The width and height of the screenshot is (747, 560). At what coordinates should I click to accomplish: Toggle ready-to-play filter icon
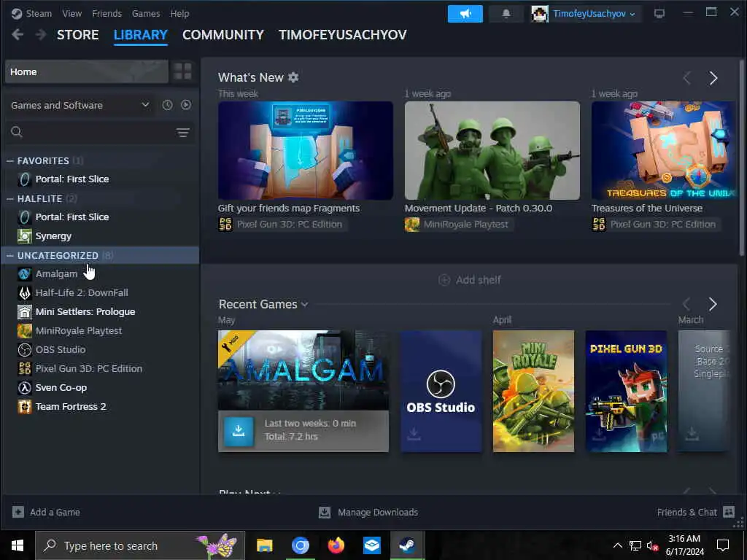[186, 105]
